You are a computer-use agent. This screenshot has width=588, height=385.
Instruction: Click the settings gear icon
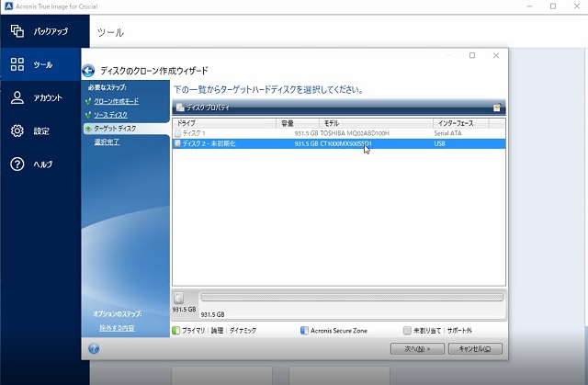tap(17, 130)
